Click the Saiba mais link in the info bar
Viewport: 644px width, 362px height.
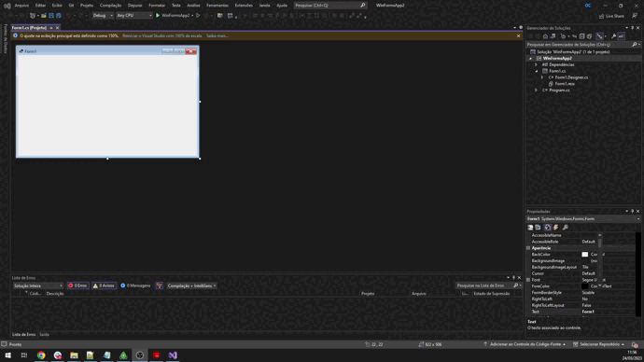click(x=217, y=36)
